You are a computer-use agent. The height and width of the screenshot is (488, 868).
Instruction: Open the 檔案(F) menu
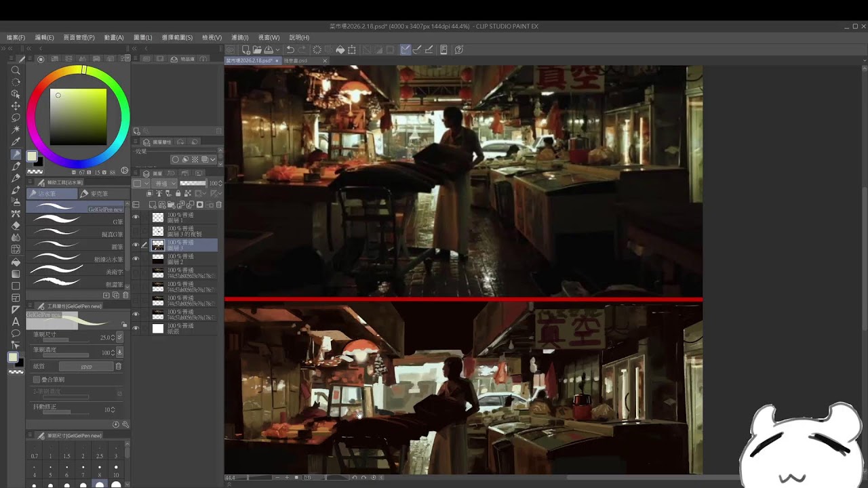point(16,38)
